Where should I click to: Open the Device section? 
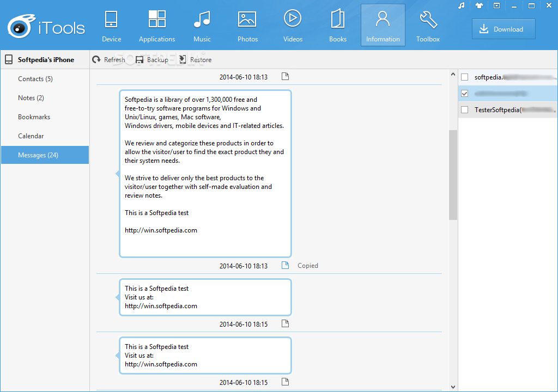(111, 26)
